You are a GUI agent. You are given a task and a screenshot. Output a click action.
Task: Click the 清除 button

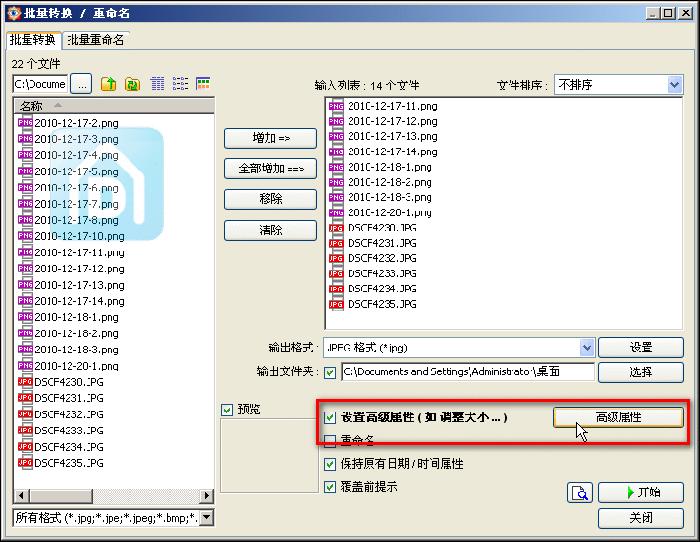pos(271,230)
